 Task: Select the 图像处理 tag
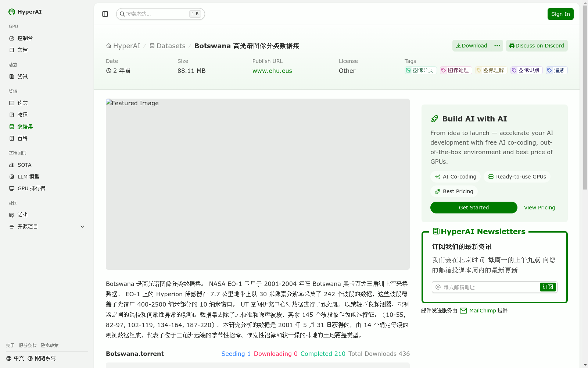pyautogui.click(x=456, y=70)
